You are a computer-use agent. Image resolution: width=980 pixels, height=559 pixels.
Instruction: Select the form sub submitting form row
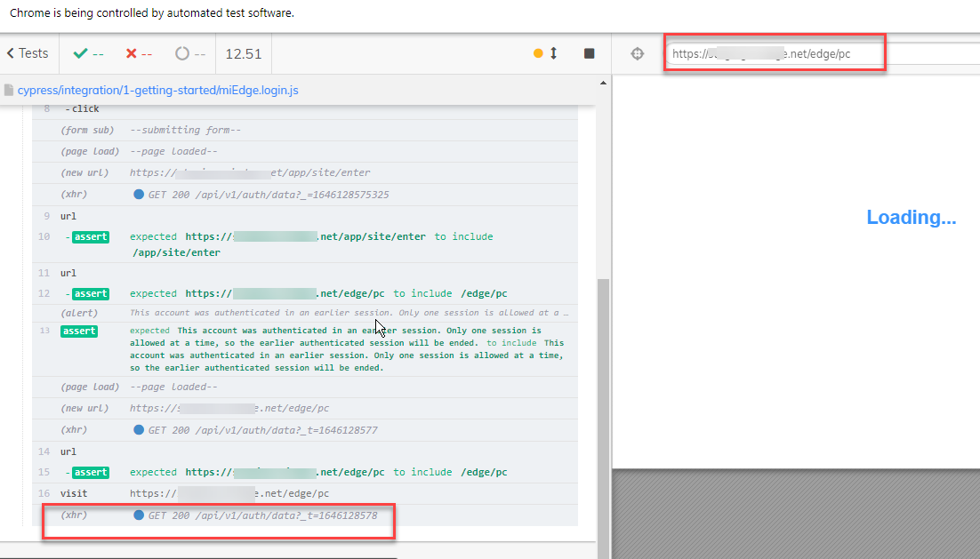tap(305, 130)
